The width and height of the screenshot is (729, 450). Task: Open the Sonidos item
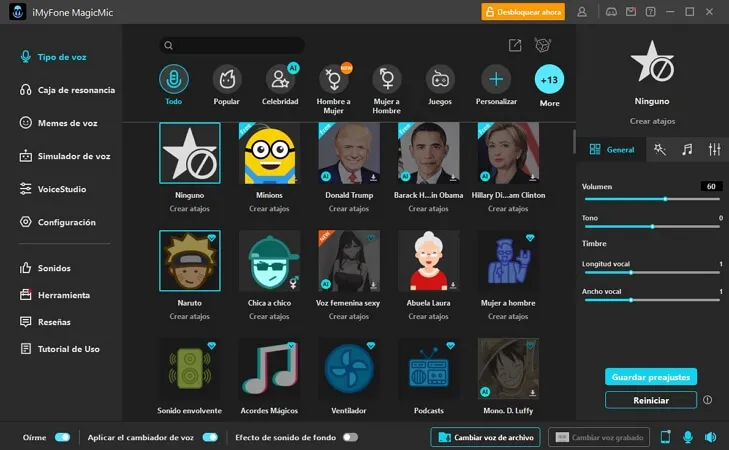pyautogui.click(x=45, y=268)
